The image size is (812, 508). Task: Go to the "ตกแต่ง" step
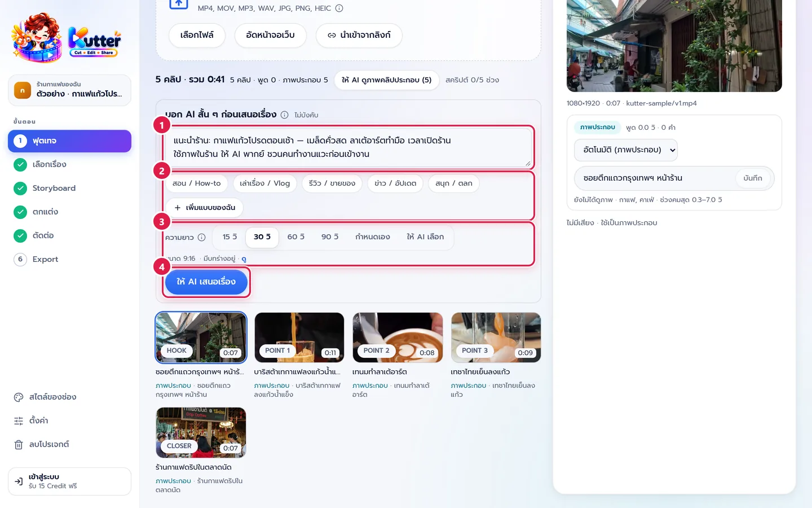69,212
